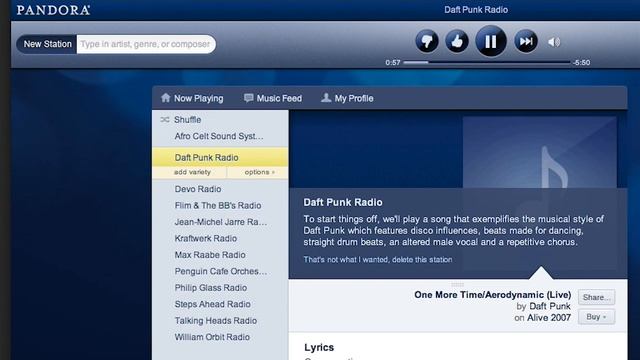Select the Daft Punk Radio station
Screen dimensions: 640x360
click(220, 158)
